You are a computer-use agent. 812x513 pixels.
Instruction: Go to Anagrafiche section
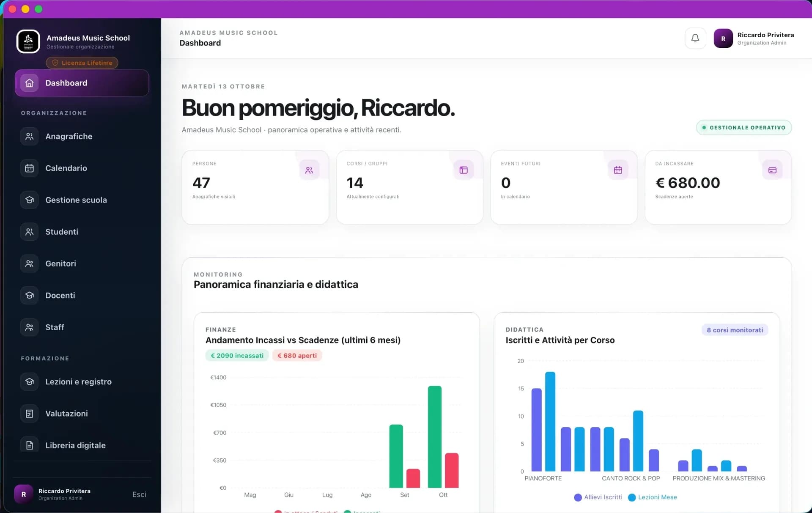(82, 136)
